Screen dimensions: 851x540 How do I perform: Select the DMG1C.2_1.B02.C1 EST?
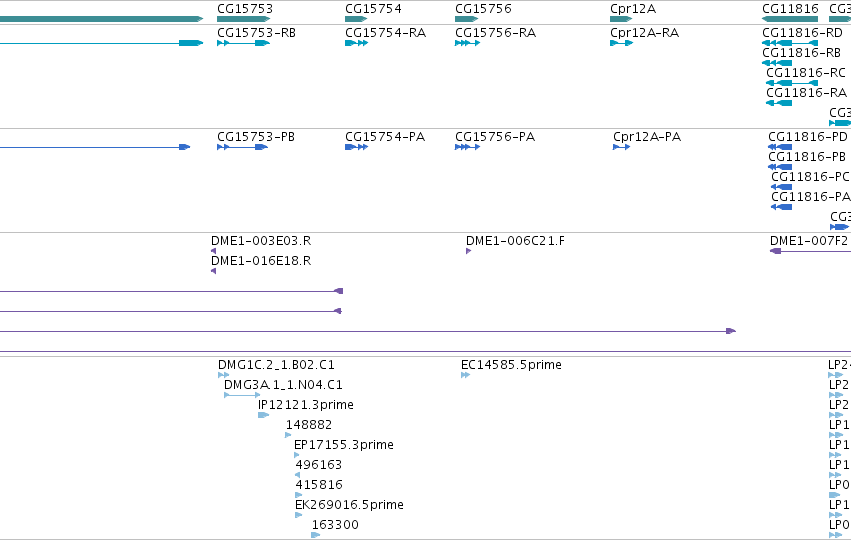pyautogui.click(x=223, y=375)
